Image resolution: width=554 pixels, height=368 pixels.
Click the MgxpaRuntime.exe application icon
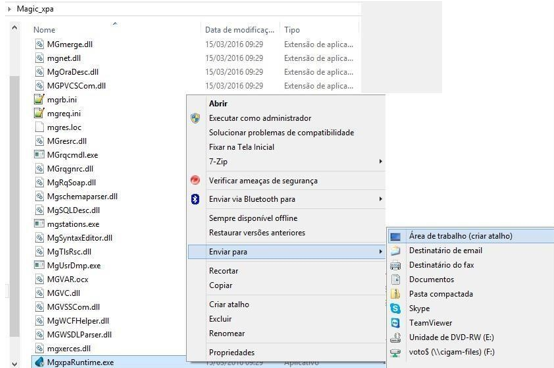[39, 362]
